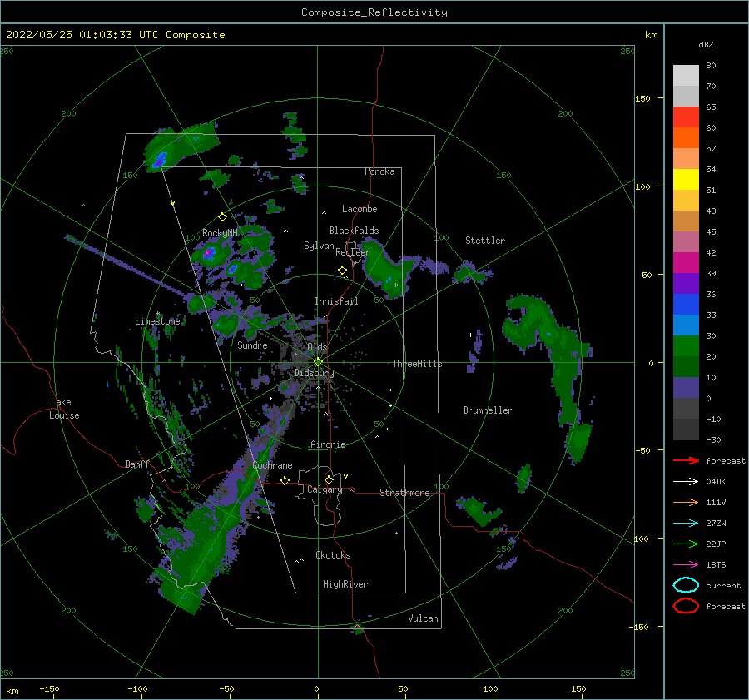Click the red forecast ellipse icon

pyautogui.click(x=686, y=606)
